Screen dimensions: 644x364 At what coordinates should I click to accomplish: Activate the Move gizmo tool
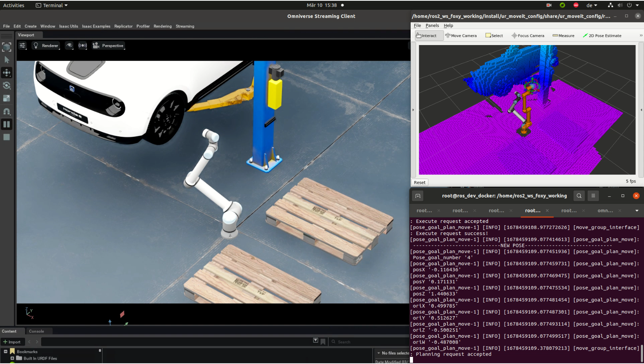[7, 73]
